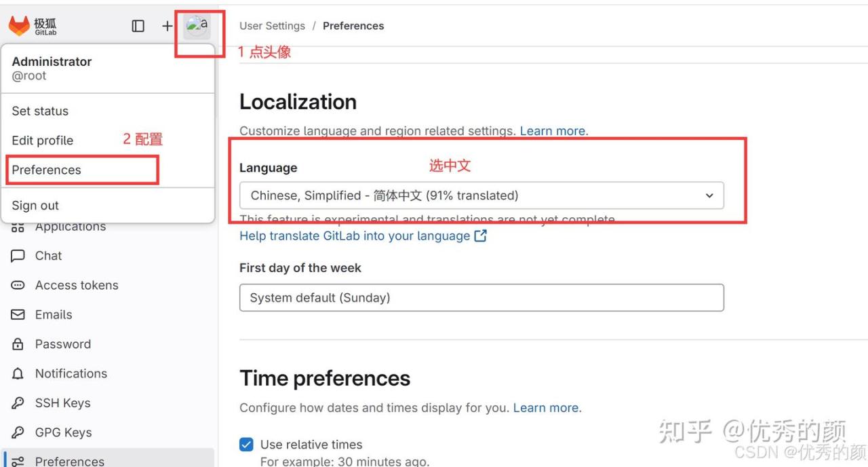
Task: Click the Password lock icon
Action: [18, 344]
